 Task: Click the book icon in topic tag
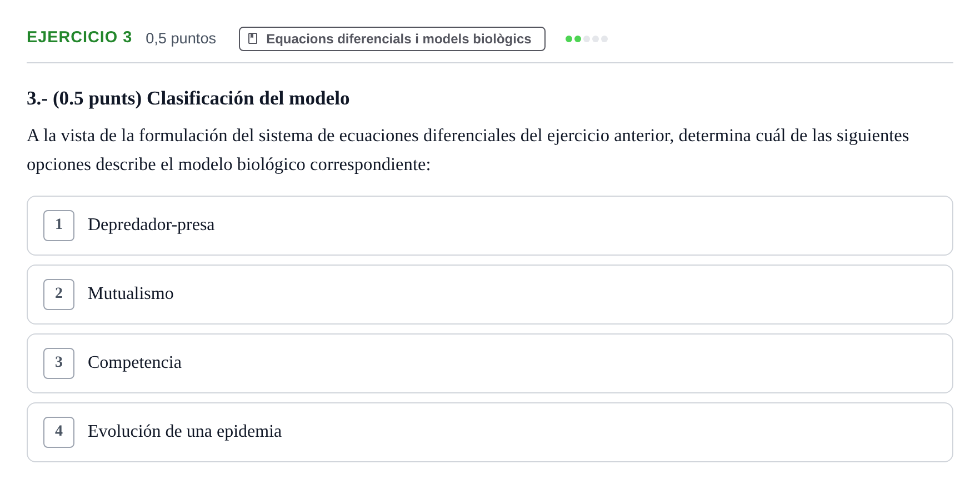253,38
